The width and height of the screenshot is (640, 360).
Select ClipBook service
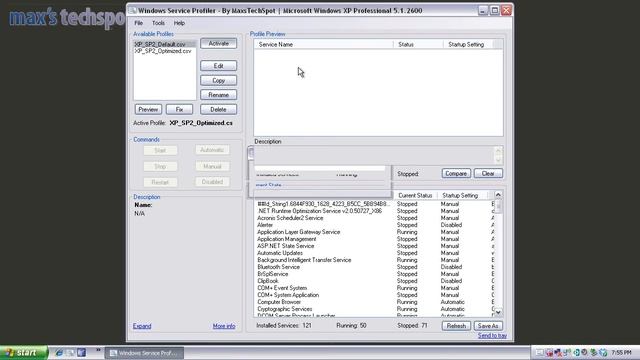tap(373, 281)
